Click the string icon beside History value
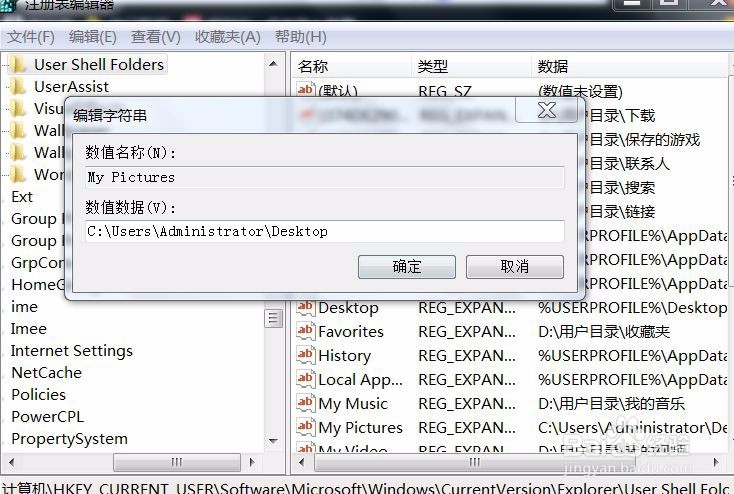Viewport: 734px width, 494px height. 305,355
